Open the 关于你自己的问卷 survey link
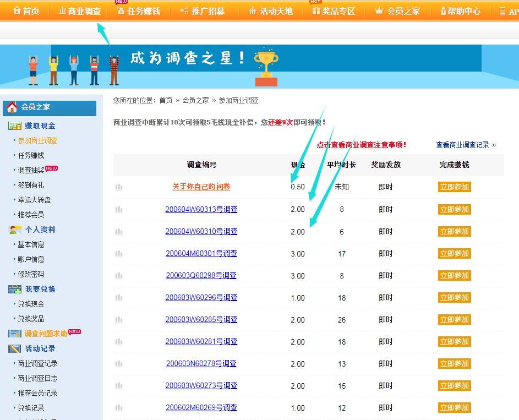The width and height of the screenshot is (519, 420). click(x=201, y=187)
